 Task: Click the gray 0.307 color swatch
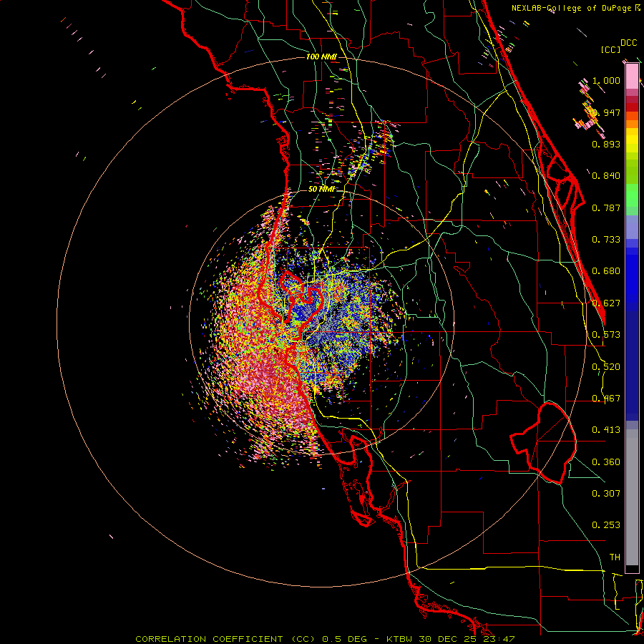click(x=632, y=497)
